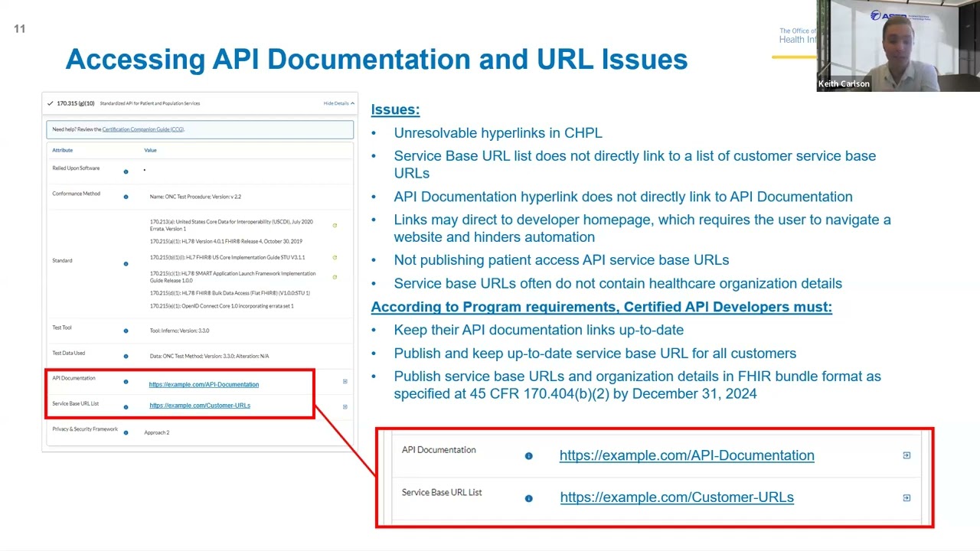Click the Value column header
The height and width of the screenshot is (551, 980).
point(150,150)
